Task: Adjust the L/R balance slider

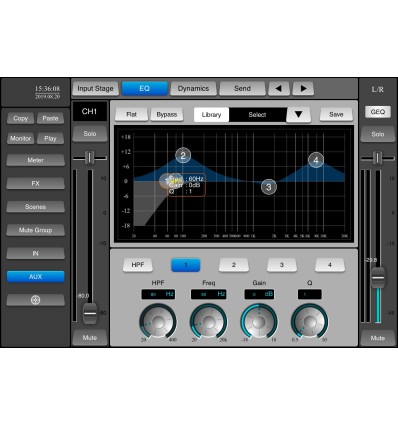Action: point(377,158)
